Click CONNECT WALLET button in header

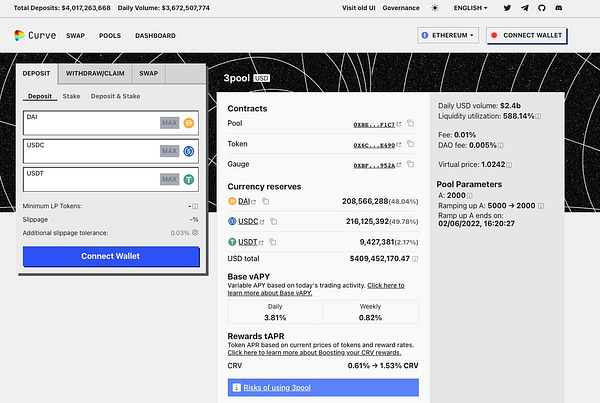pos(527,35)
